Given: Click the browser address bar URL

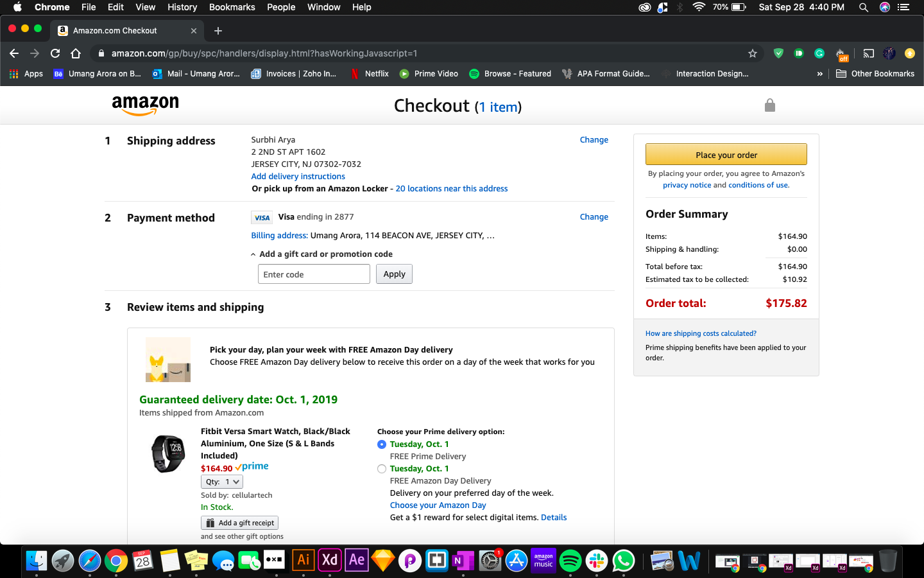Looking at the screenshot, I should (x=264, y=53).
